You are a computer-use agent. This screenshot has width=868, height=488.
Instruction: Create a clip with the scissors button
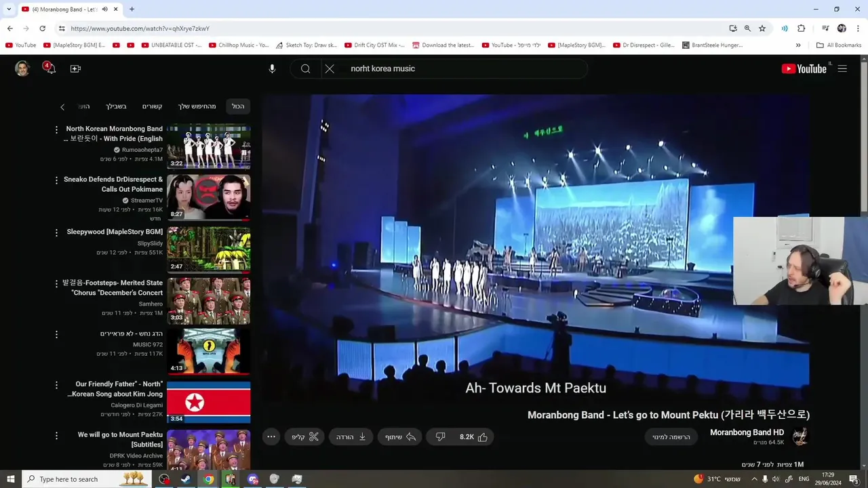pos(305,437)
